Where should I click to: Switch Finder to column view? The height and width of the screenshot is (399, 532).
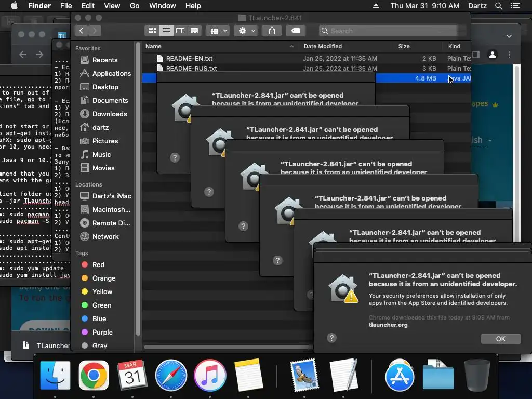(180, 31)
